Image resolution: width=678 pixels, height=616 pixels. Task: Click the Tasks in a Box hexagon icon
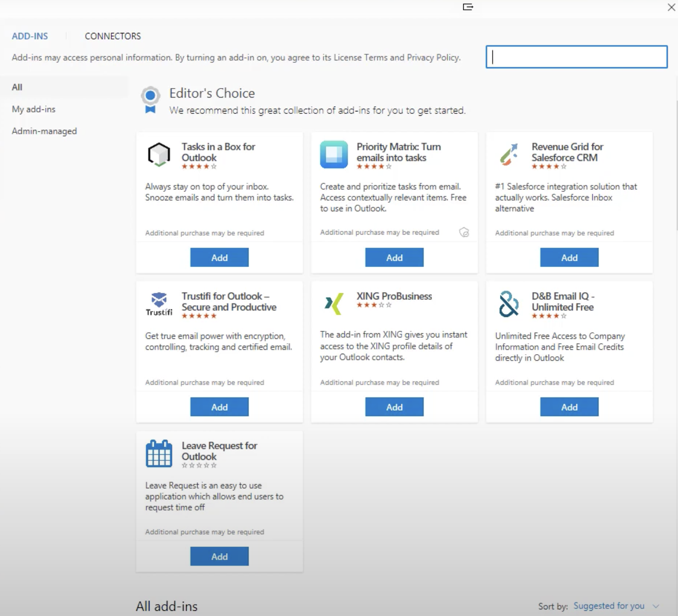pos(159,154)
